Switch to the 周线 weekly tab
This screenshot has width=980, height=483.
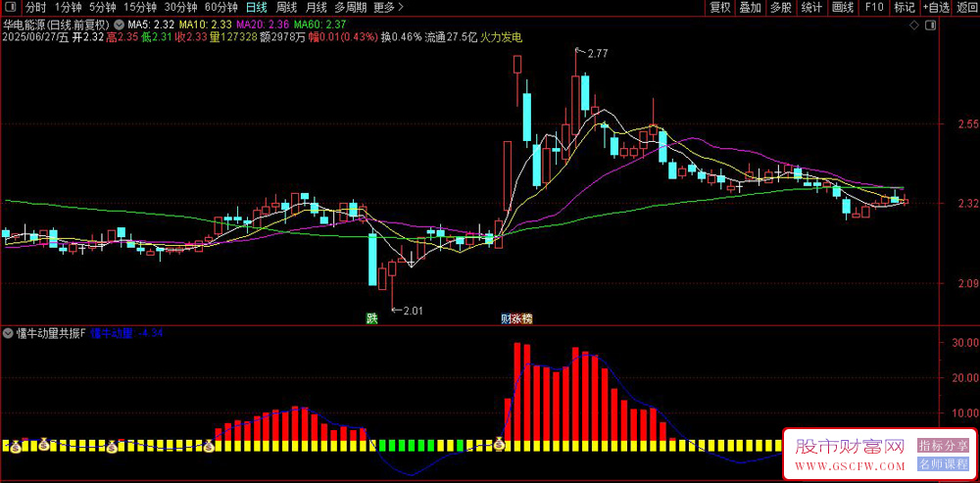286,8
